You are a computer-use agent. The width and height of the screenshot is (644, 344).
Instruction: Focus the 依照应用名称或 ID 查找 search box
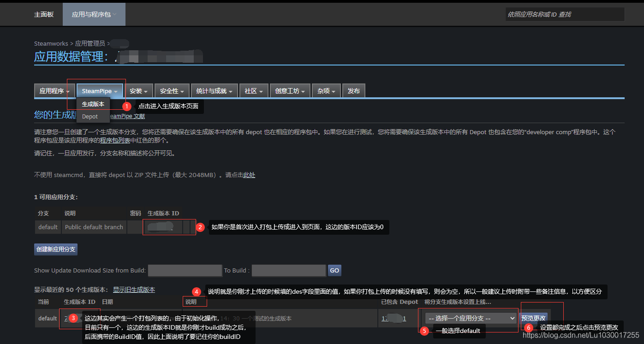565,14
